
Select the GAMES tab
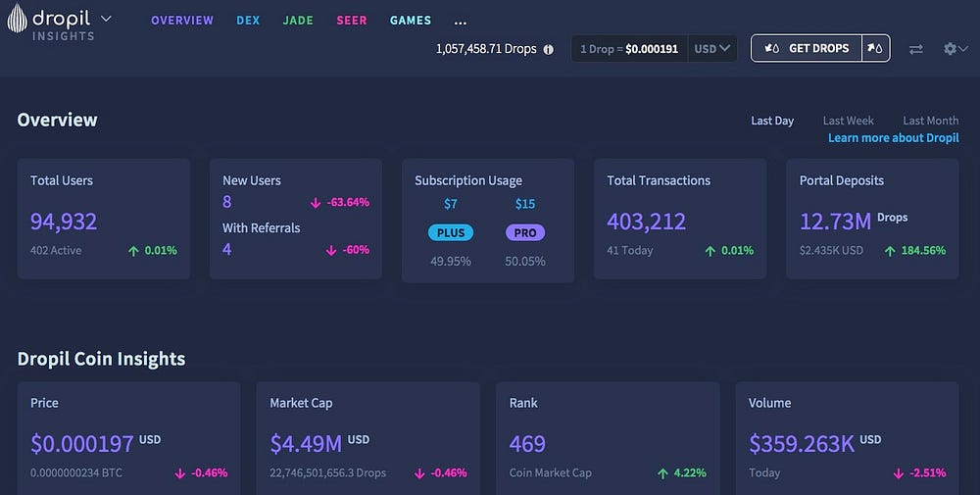(x=410, y=21)
